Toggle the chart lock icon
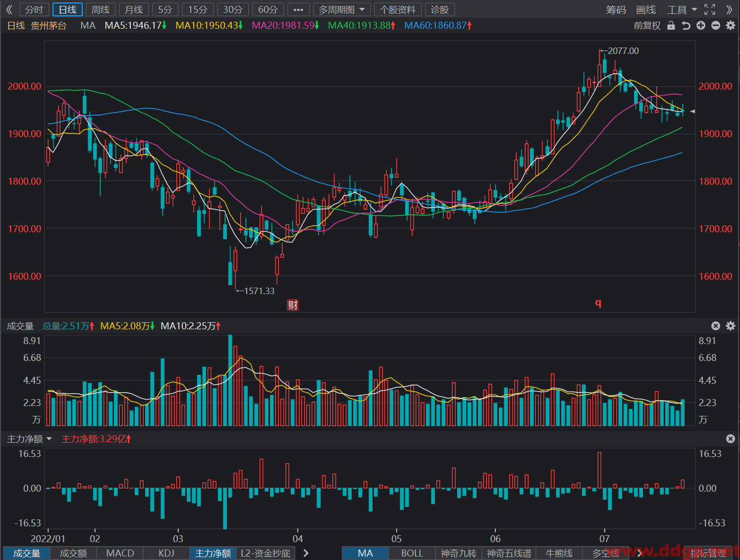 coord(671,25)
